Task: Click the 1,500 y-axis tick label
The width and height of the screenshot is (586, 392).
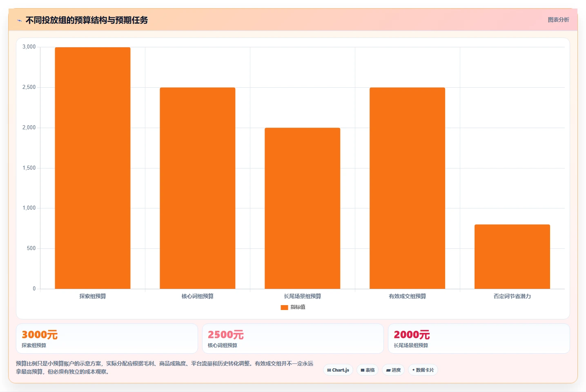Action: click(29, 168)
